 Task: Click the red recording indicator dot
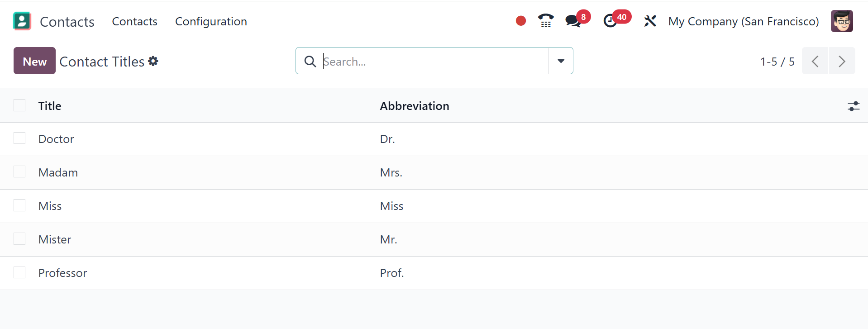(520, 21)
